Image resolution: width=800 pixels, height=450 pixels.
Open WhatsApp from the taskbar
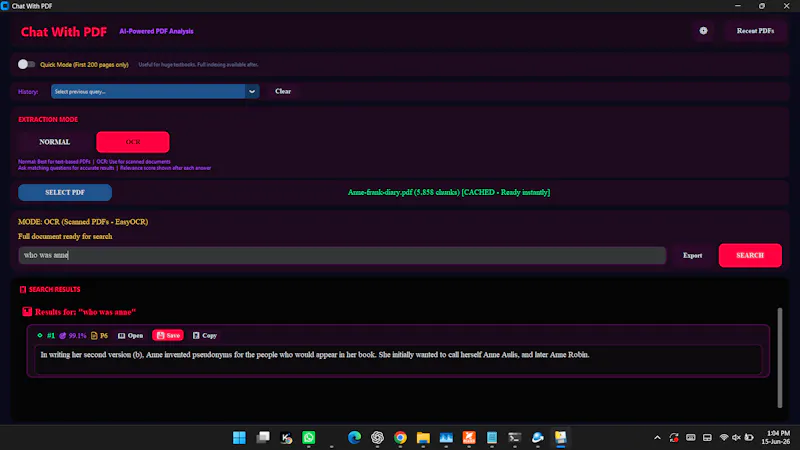tap(309, 437)
